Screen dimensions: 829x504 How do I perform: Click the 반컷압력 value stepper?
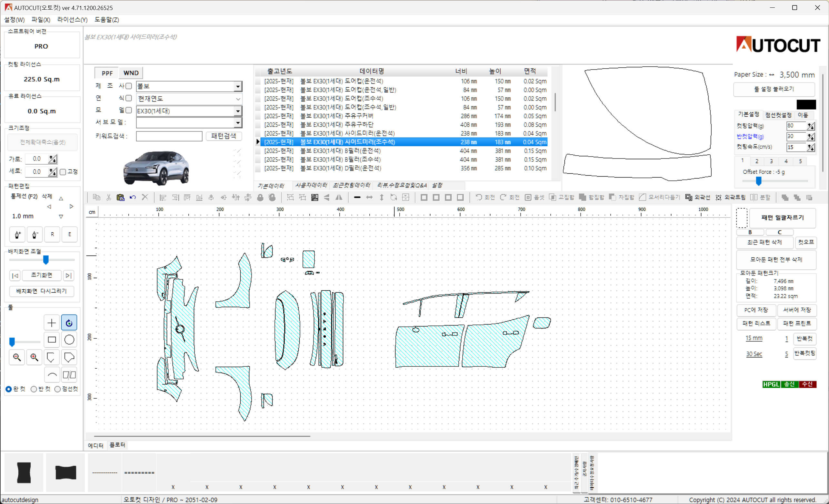coord(811,137)
